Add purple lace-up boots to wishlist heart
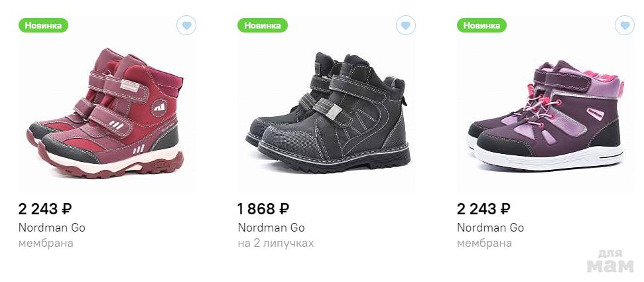This screenshot has height=282, width=644. [625, 26]
